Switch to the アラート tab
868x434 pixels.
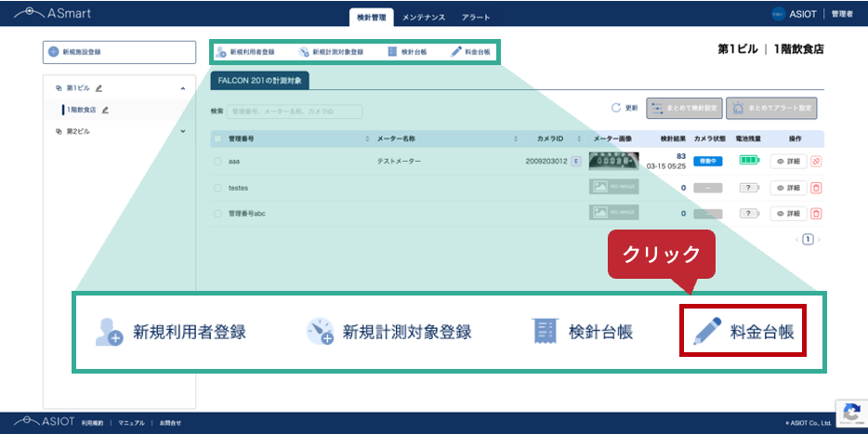(476, 17)
